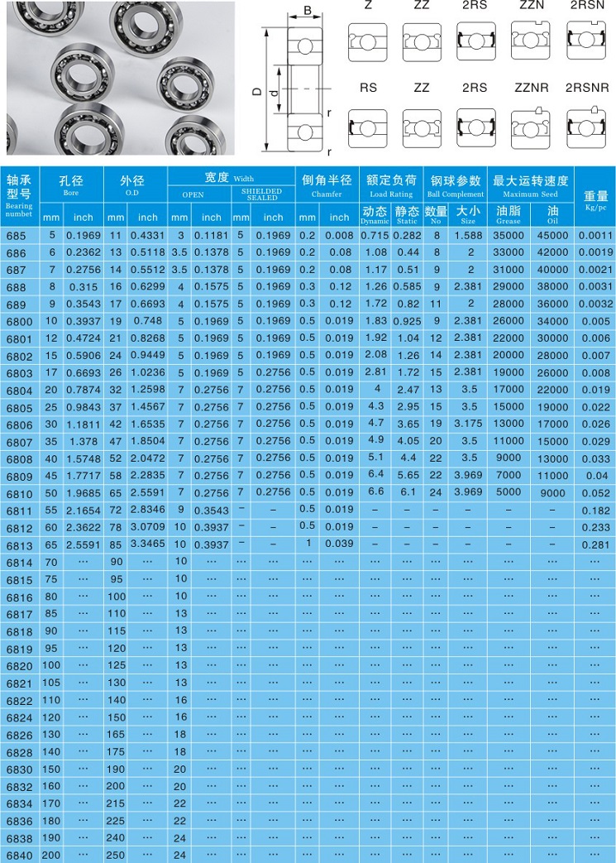The height and width of the screenshot is (863, 616).
Task: Click the 外径 O.D column header
Action: (132, 185)
